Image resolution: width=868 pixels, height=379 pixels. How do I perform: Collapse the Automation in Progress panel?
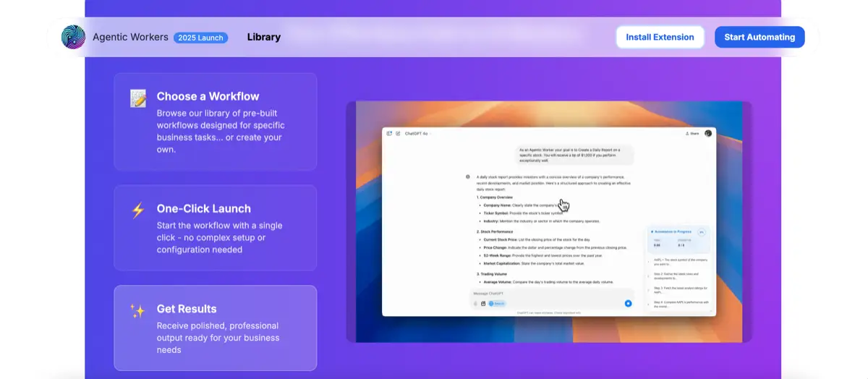[x=701, y=232]
